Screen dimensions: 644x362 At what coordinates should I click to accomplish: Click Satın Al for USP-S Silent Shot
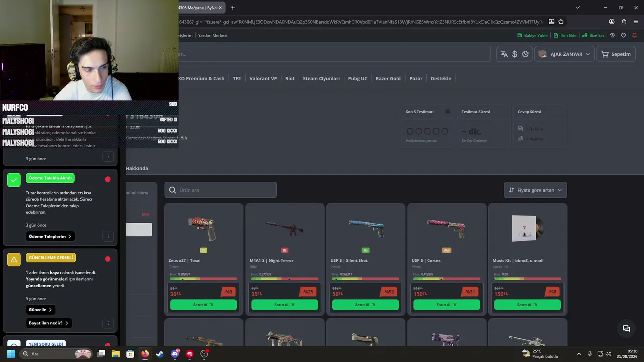click(365, 304)
